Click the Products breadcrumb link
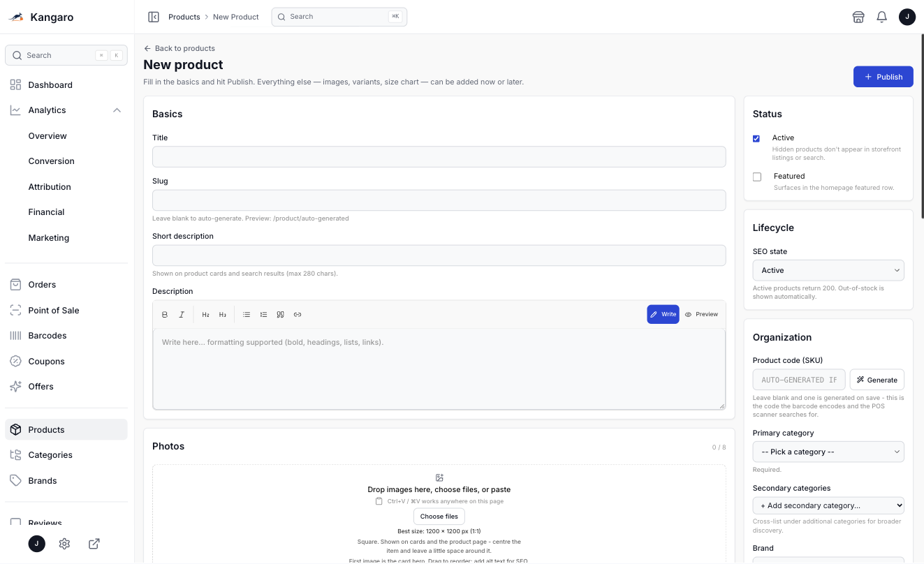Viewport: 924px width, 564px height. (184, 17)
